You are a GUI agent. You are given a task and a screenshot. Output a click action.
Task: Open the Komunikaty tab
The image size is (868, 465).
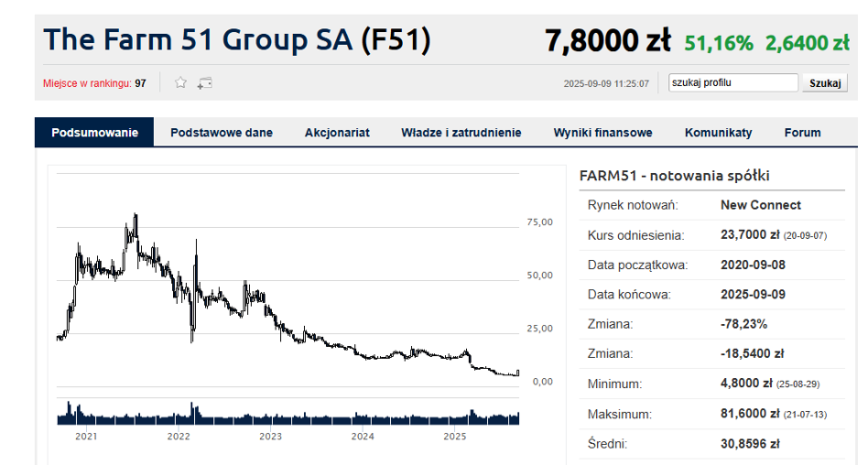coord(718,133)
